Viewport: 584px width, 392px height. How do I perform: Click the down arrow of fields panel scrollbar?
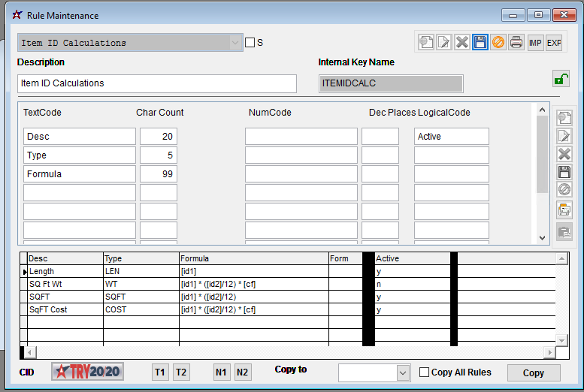tap(542, 237)
